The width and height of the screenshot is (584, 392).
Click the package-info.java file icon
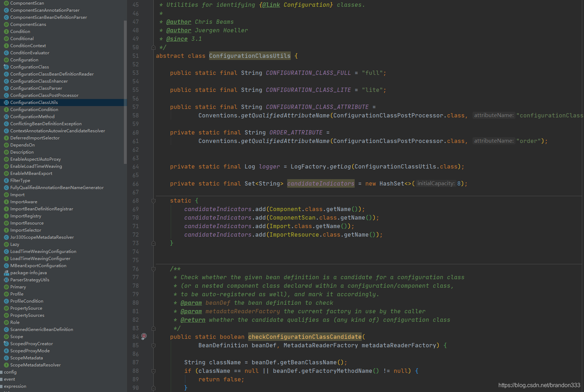click(6, 273)
